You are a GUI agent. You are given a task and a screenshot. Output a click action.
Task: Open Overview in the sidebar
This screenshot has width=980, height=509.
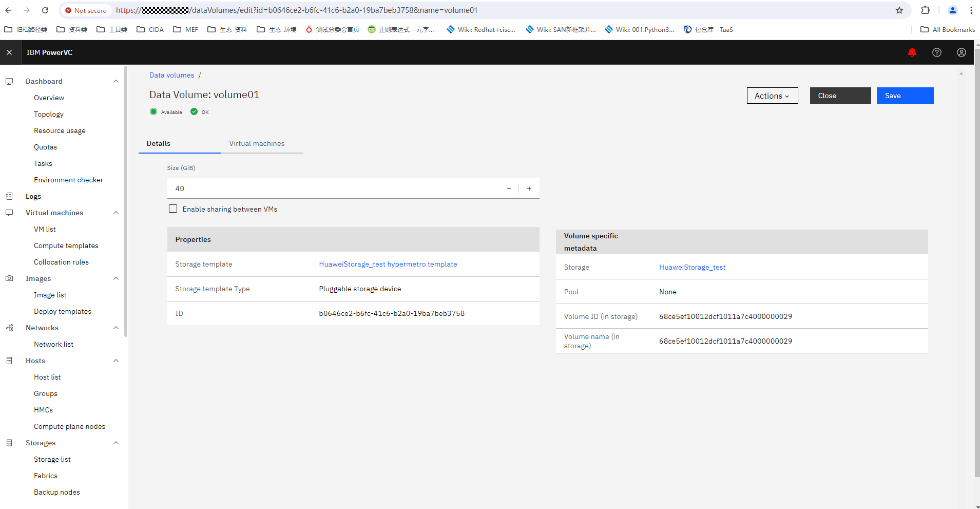[x=49, y=98]
